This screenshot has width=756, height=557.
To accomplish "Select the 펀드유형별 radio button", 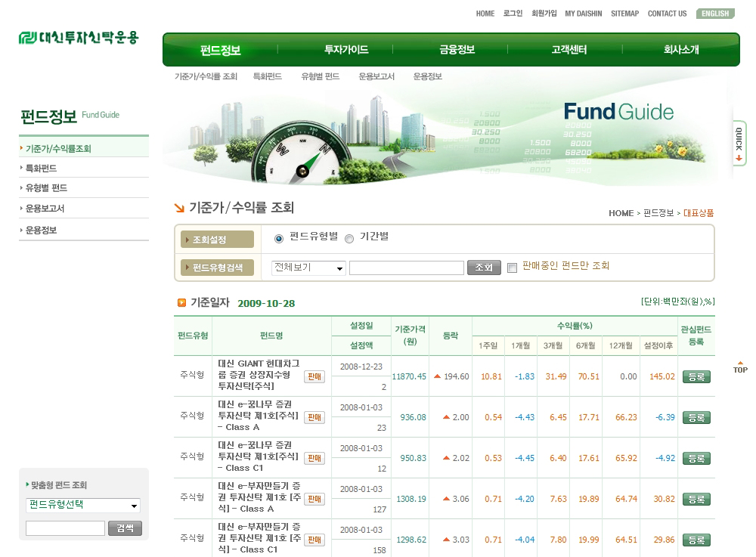I will 279,239.
